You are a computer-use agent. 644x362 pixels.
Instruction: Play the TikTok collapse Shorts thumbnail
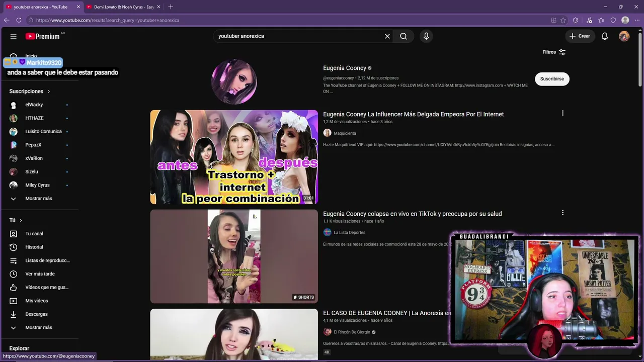(x=234, y=256)
